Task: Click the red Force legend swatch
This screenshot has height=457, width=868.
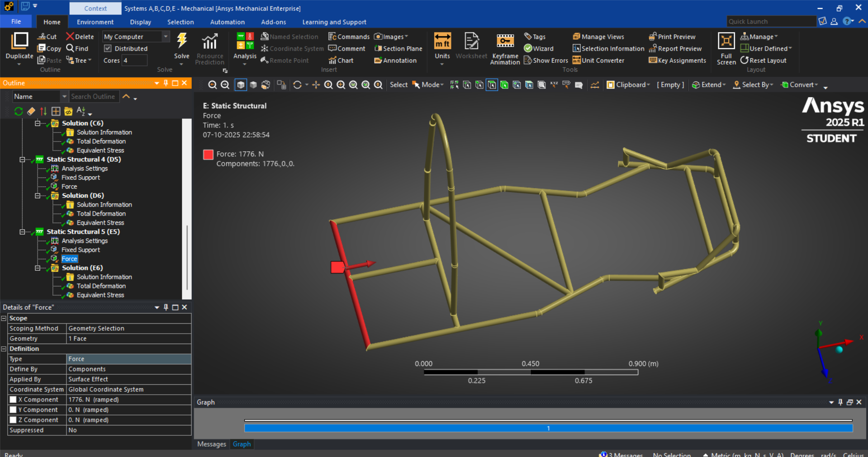Action: [208, 155]
